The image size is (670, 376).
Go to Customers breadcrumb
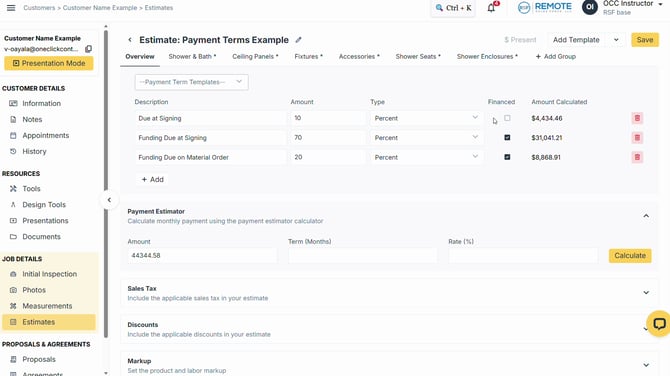(x=39, y=8)
